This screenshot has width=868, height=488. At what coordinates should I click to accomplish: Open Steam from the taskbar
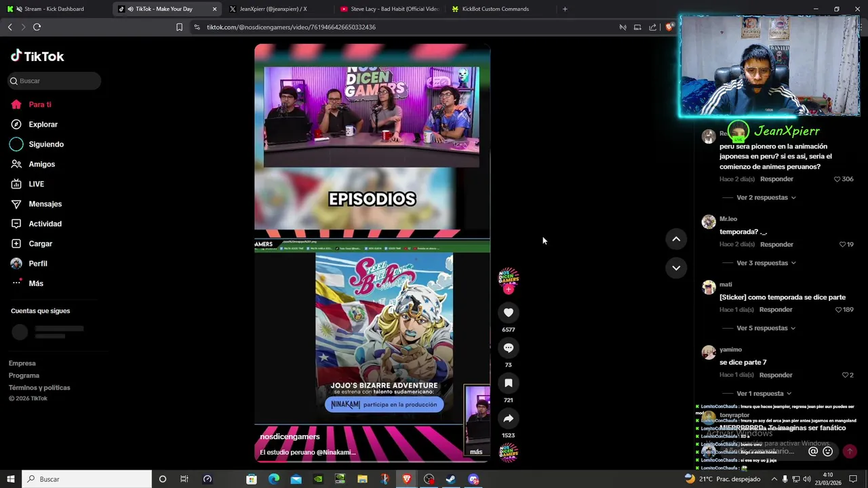tap(451, 479)
